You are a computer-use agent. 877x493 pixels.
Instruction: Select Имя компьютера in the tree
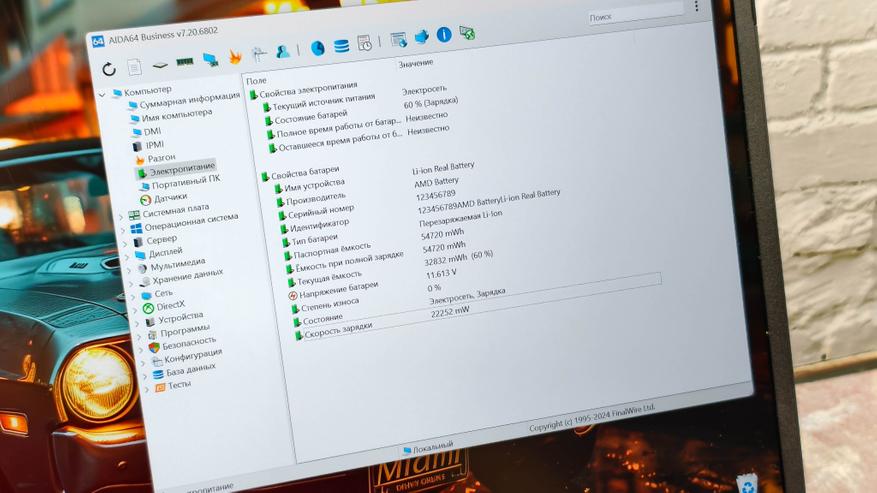pos(177,115)
